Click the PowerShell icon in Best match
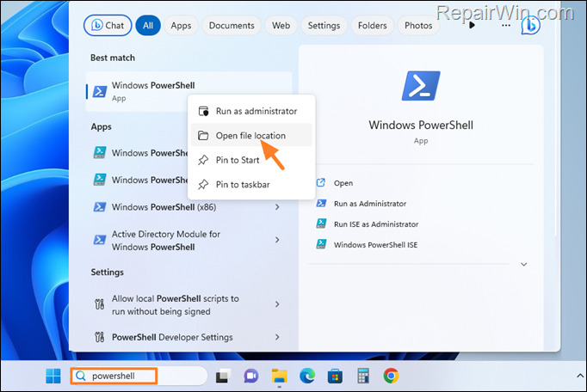 tap(100, 91)
